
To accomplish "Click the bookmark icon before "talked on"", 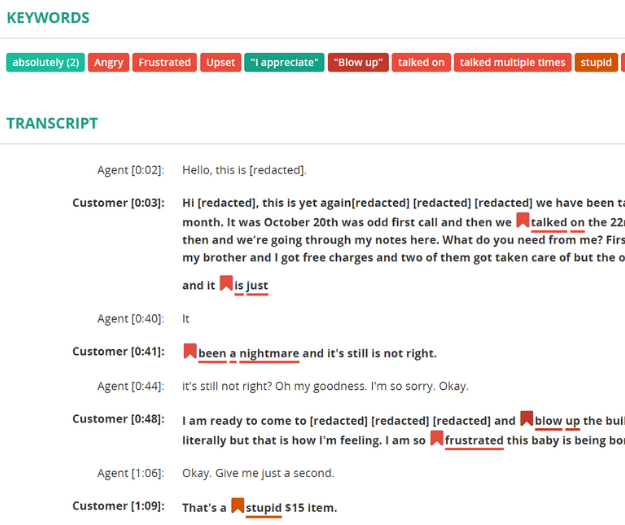I will coord(523,220).
